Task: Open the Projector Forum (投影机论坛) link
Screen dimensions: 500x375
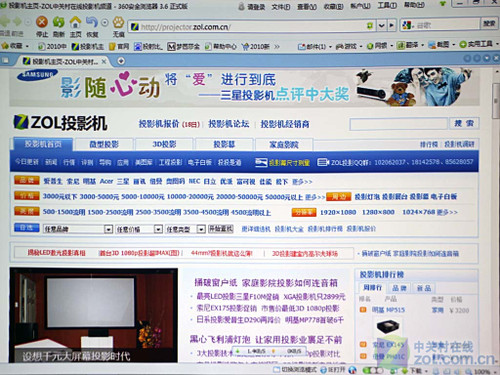Action: tap(229, 124)
